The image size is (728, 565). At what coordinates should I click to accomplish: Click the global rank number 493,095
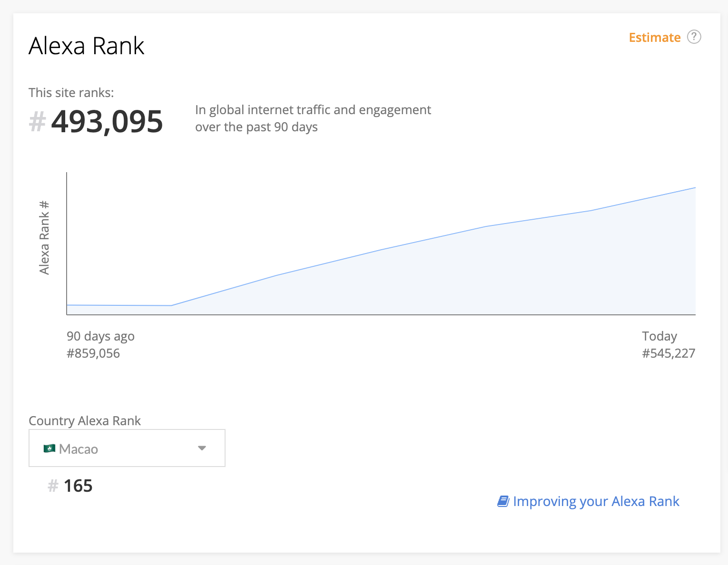click(x=107, y=121)
